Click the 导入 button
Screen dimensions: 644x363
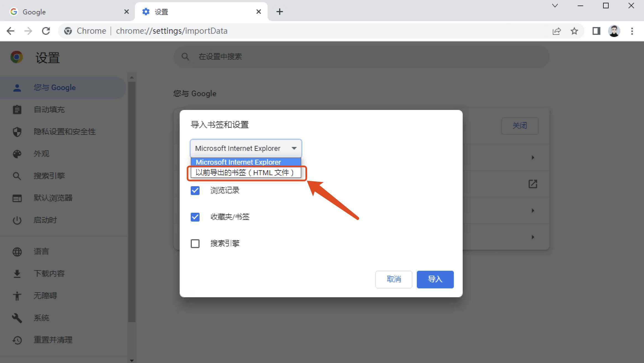(435, 279)
